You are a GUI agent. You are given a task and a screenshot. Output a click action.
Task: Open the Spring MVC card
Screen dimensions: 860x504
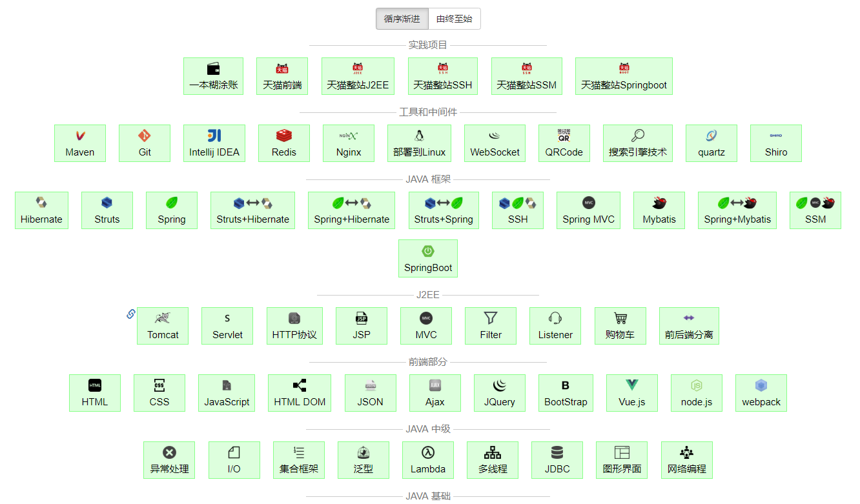tap(589, 210)
